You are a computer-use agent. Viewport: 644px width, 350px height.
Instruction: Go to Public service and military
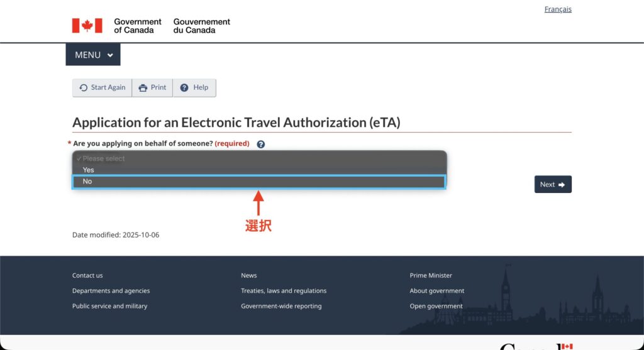coord(109,306)
